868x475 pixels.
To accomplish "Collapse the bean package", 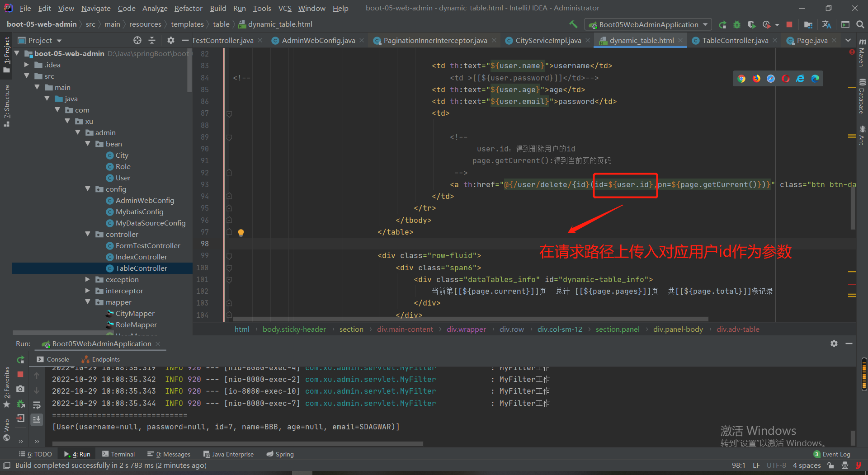I will click(88, 144).
